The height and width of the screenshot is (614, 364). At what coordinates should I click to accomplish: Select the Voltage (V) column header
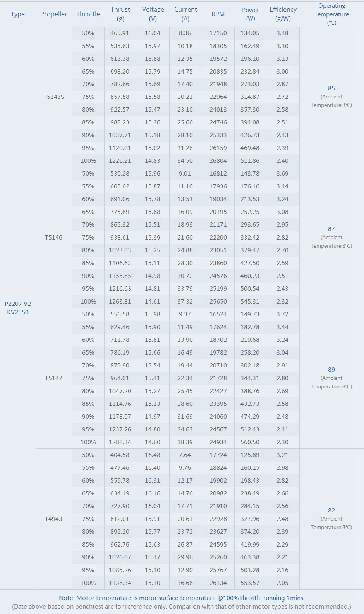(x=153, y=14)
